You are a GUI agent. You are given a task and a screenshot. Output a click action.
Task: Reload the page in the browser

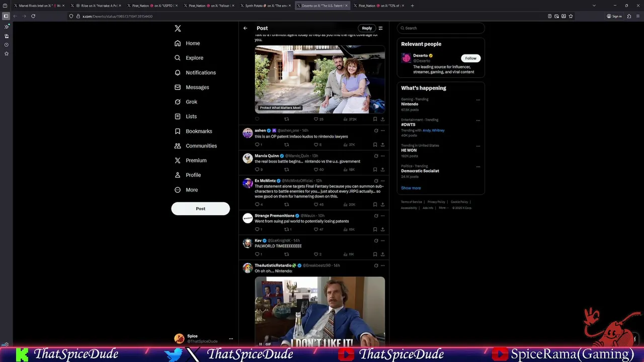click(x=33, y=16)
